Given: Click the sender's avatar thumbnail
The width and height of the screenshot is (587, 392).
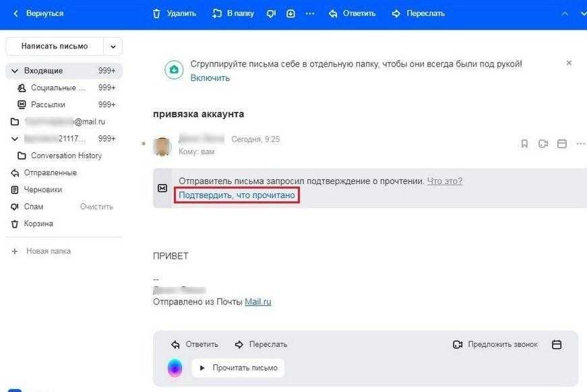Looking at the screenshot, I should click(162, 145).
